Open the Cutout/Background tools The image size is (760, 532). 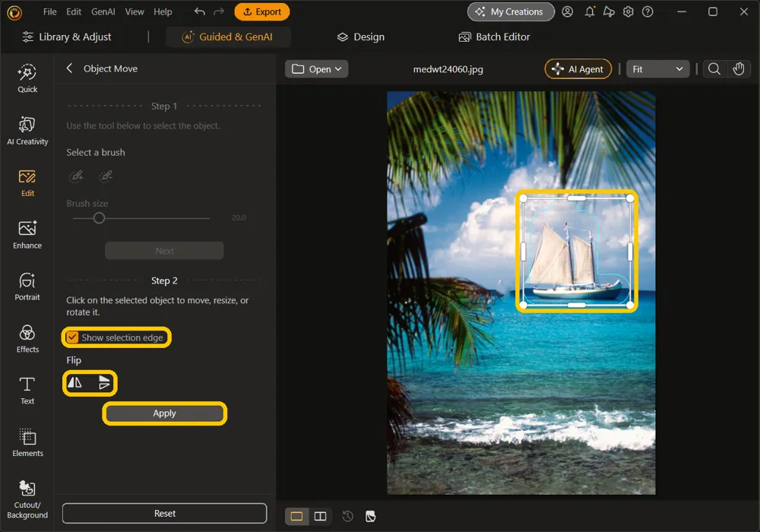27,499
